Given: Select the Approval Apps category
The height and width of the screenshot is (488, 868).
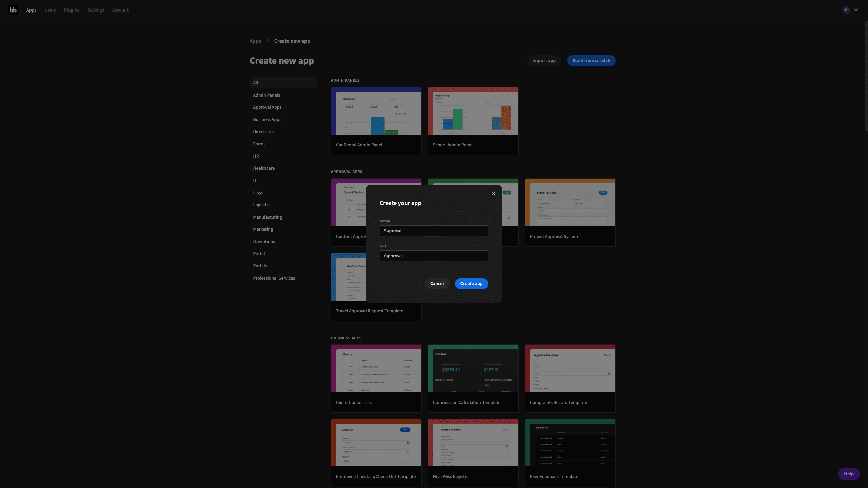Looking at the screenshot, I should pyautogui.click(x=283, y=107).
